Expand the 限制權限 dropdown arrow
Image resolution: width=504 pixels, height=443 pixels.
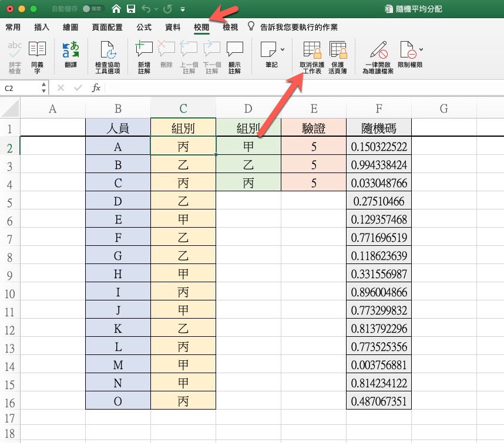click(x=421, y=49)
